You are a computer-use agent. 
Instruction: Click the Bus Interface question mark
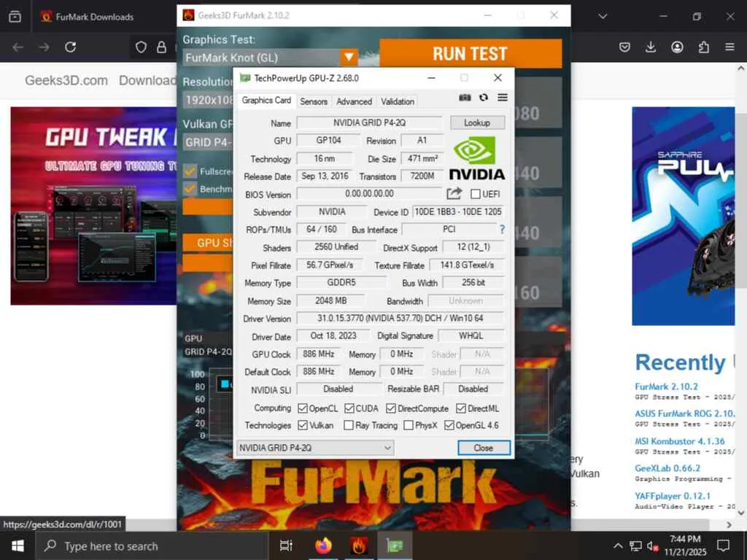502,230
